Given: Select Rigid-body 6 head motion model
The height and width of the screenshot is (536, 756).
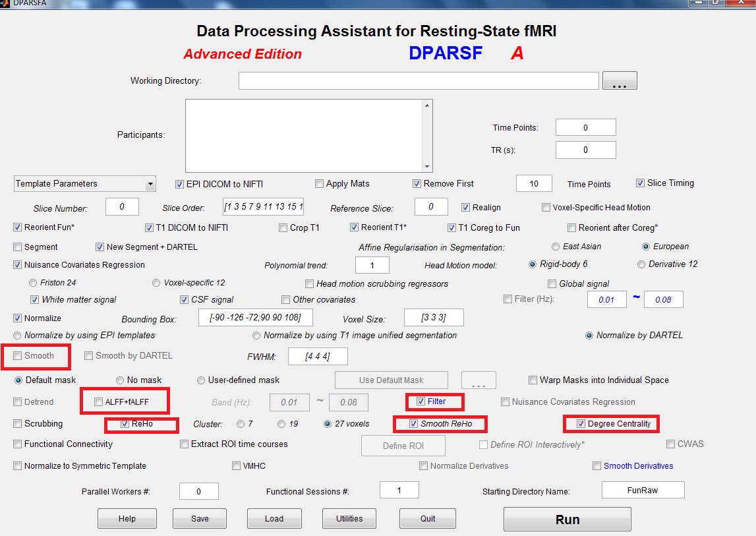Looking at the screenshot, I should [x=533, y=264].
